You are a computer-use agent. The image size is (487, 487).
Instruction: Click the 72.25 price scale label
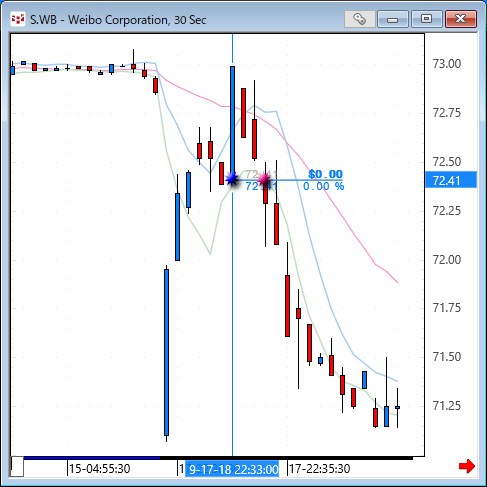point(447,211)
